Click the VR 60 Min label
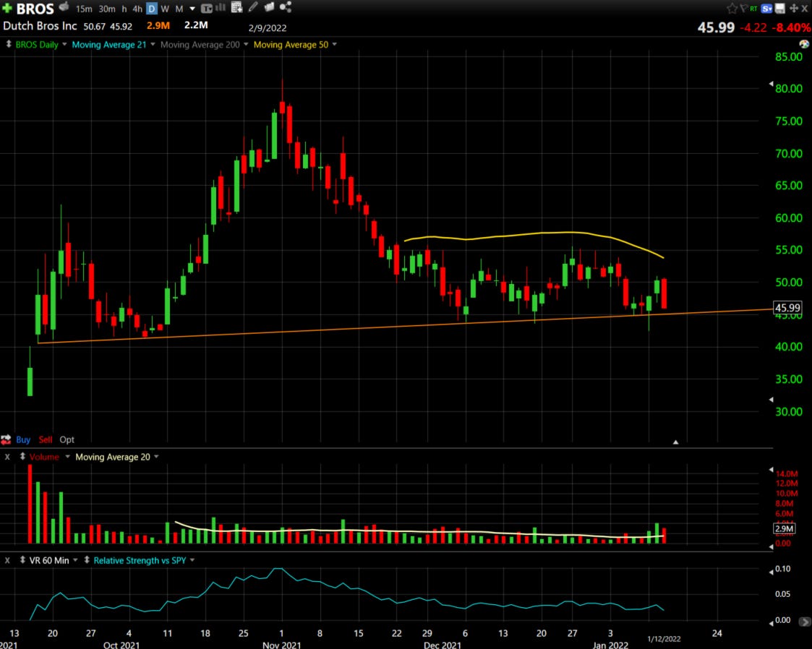This screenshot has width=812, height=649. coord(49,561)
